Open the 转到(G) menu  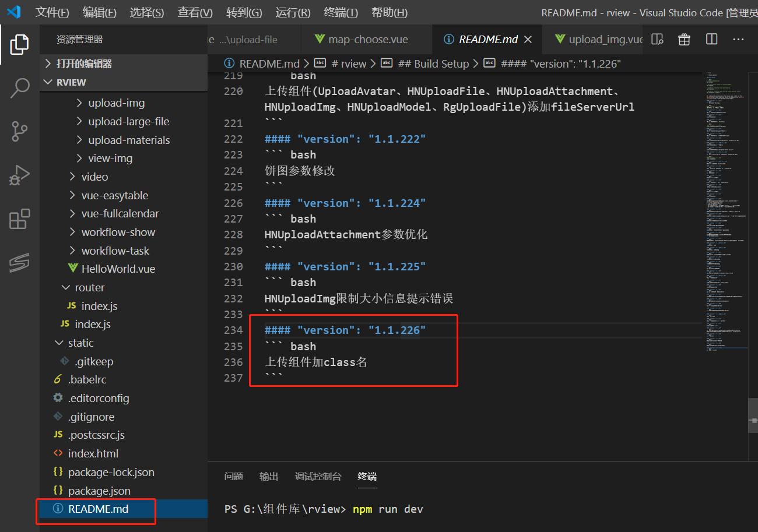(x=244, y=12)
